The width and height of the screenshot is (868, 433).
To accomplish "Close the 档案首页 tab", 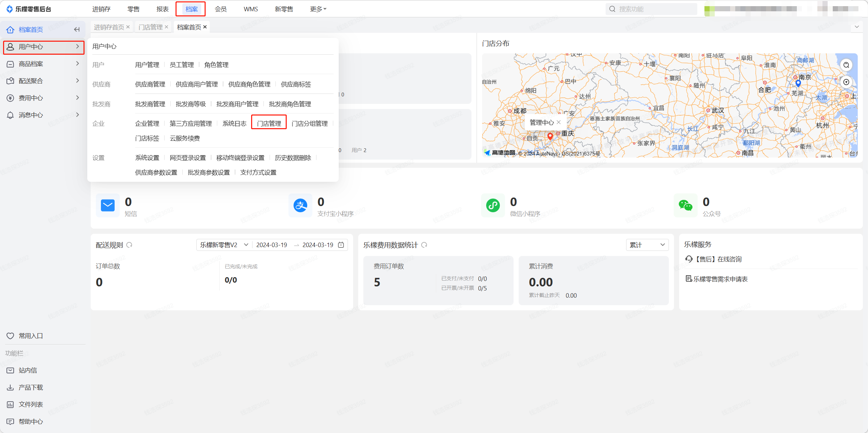I will 205,27.
